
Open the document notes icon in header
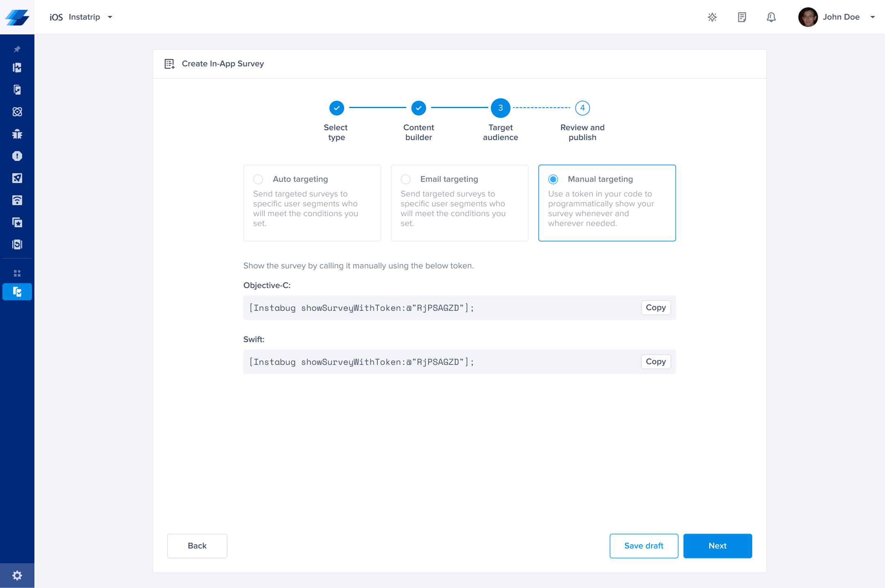pos(742,17)
